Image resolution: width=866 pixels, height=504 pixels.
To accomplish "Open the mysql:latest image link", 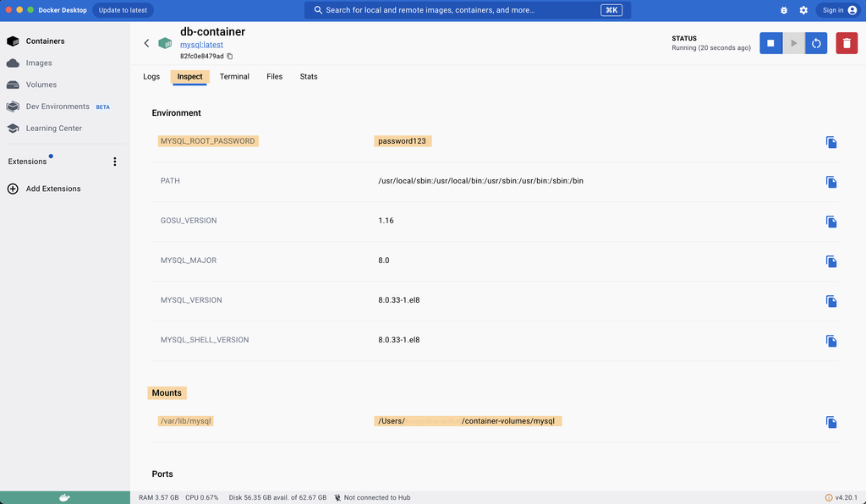I will pos(202,44).
